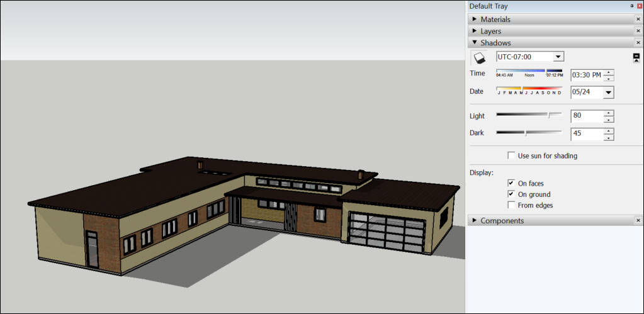Close the Components panel with its X icon
644x314 pixels.
638,221
